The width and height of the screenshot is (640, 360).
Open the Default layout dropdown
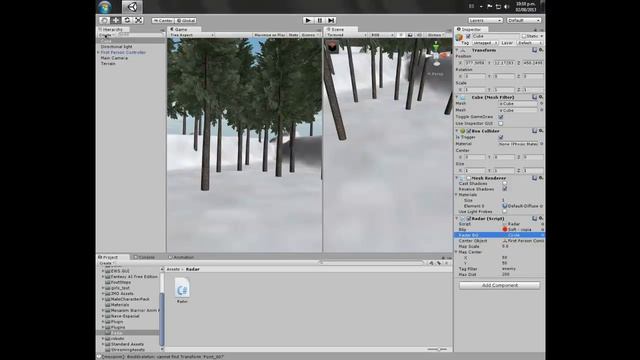click(x=524, y=20)
